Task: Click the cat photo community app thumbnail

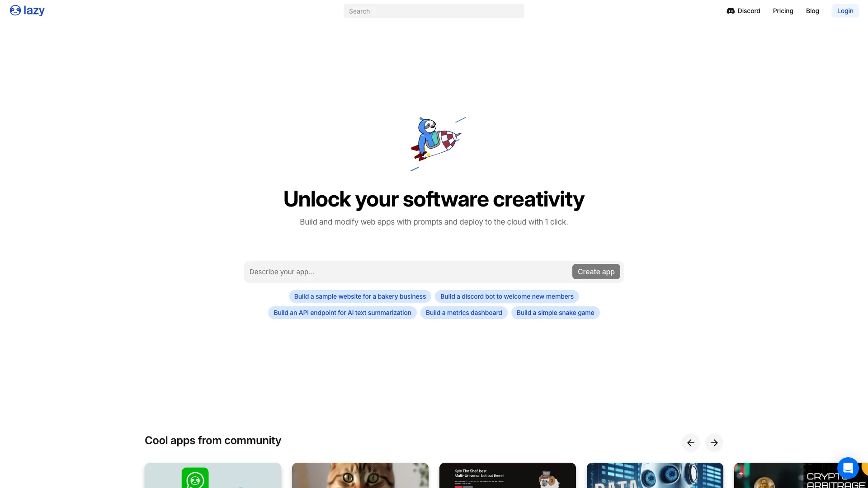Action: pos(360,475)
